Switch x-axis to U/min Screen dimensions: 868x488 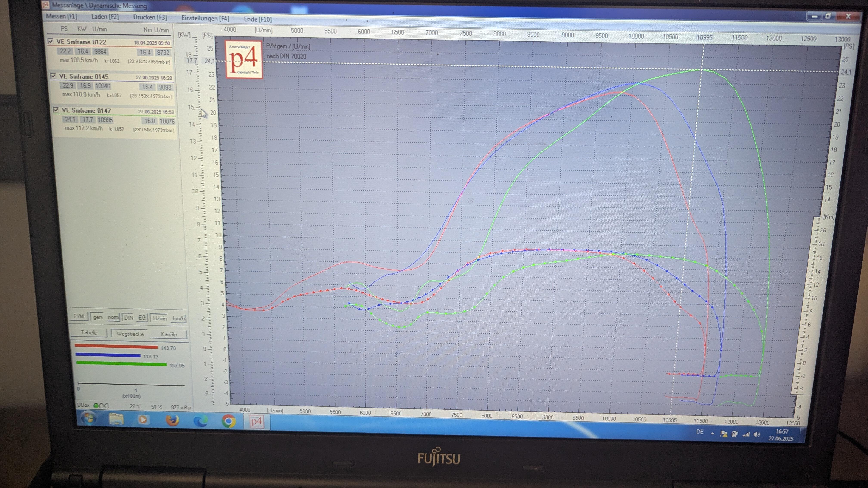coord(160,318)
